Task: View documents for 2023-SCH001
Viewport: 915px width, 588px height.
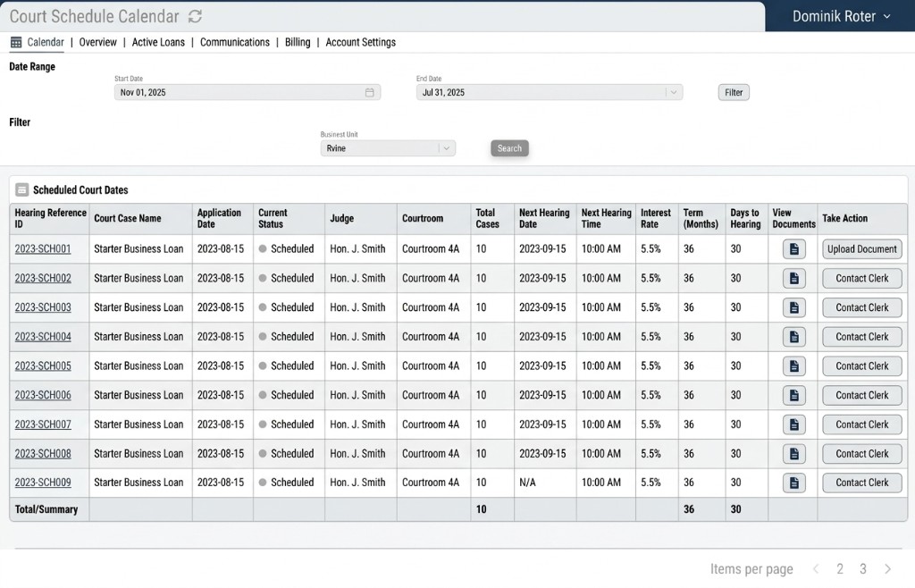Action: point(793,249)
